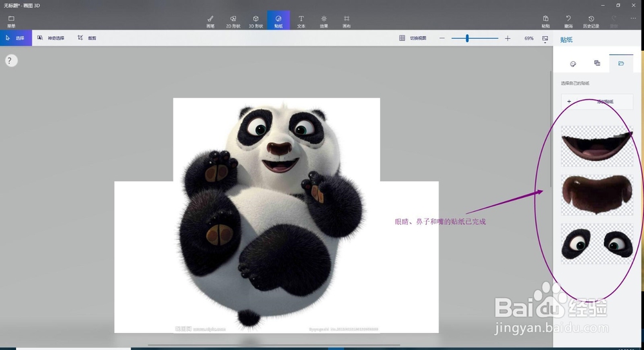Select the mouth sticker thumbnail
Viewport: 644px width, 350px height.
pyautogui.click(x=597, y=146)
